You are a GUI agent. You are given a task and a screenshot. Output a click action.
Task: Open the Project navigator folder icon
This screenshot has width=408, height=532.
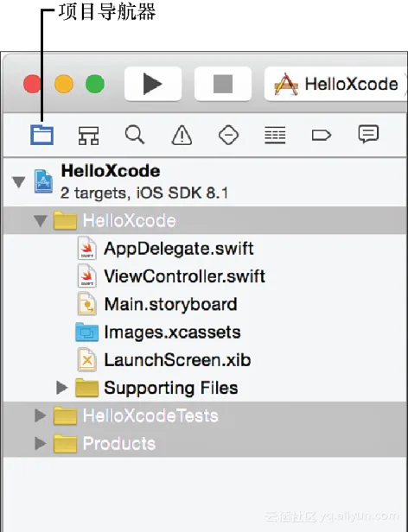41,135
